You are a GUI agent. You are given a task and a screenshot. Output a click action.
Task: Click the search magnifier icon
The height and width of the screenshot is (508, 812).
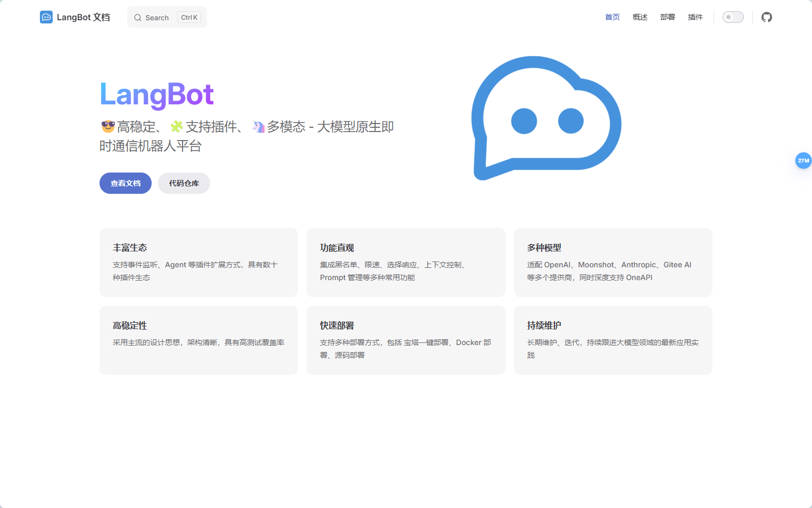pyautogui.click(x=138, y=18)
